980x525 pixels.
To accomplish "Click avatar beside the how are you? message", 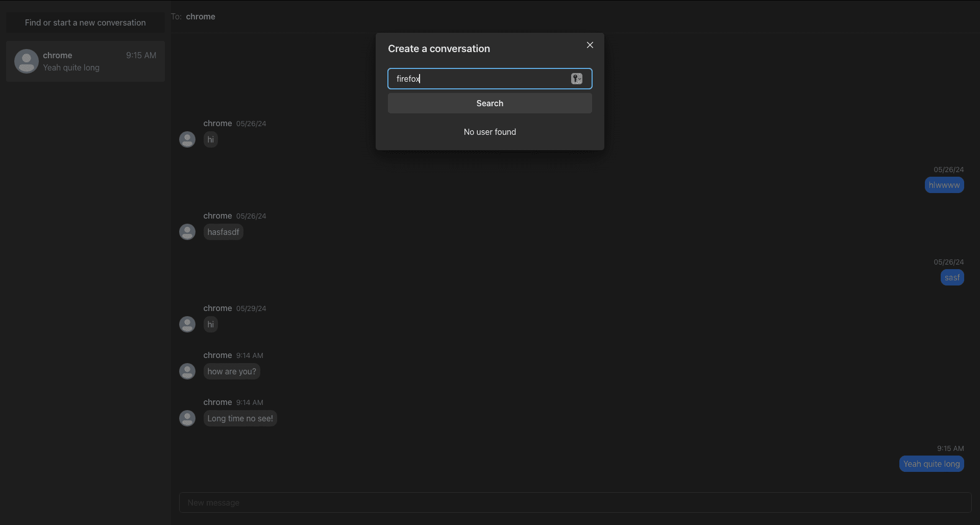I will click(x=187, y=371).
